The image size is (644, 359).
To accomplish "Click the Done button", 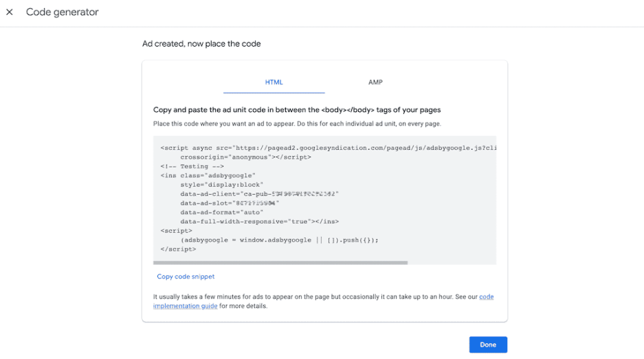I will click(488, 345).
